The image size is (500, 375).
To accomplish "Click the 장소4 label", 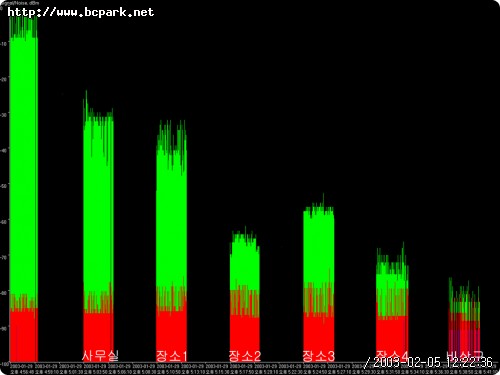I will click(x=392, y=355).
